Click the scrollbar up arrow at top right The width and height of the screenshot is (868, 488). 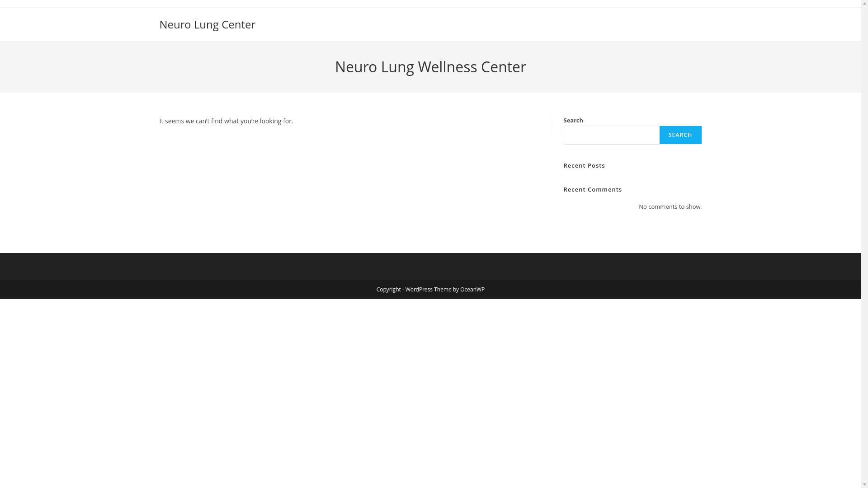click(864, 4)
